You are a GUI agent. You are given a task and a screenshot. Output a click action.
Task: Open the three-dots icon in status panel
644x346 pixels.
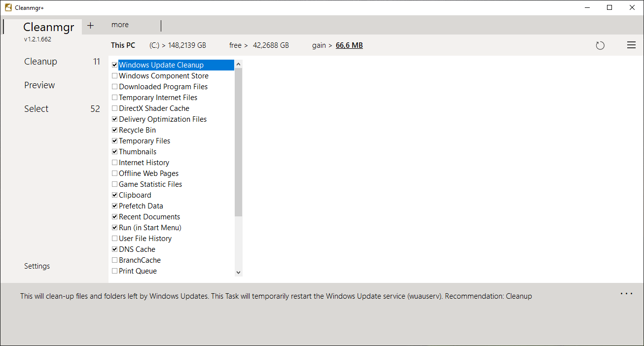[626, 294]
